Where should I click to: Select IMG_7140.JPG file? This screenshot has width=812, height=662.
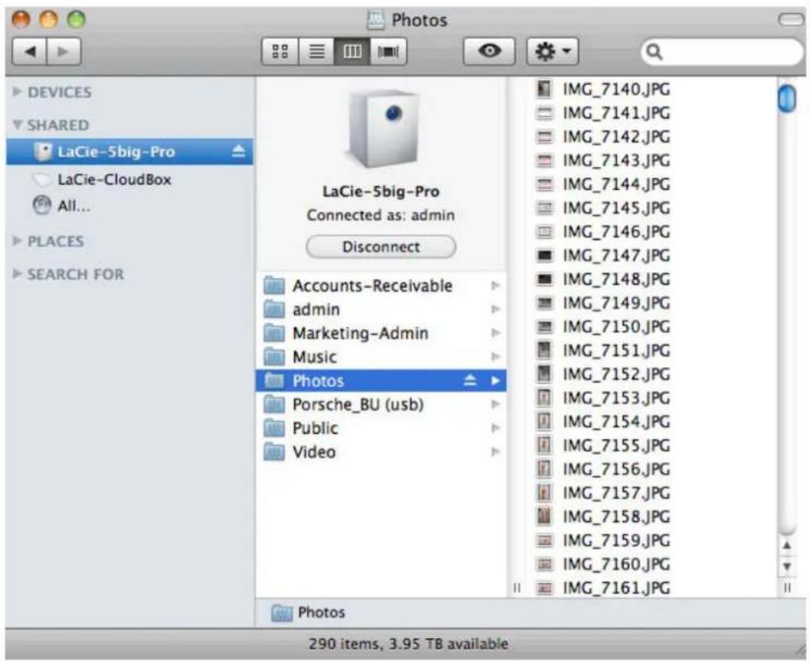coord(616,89)
